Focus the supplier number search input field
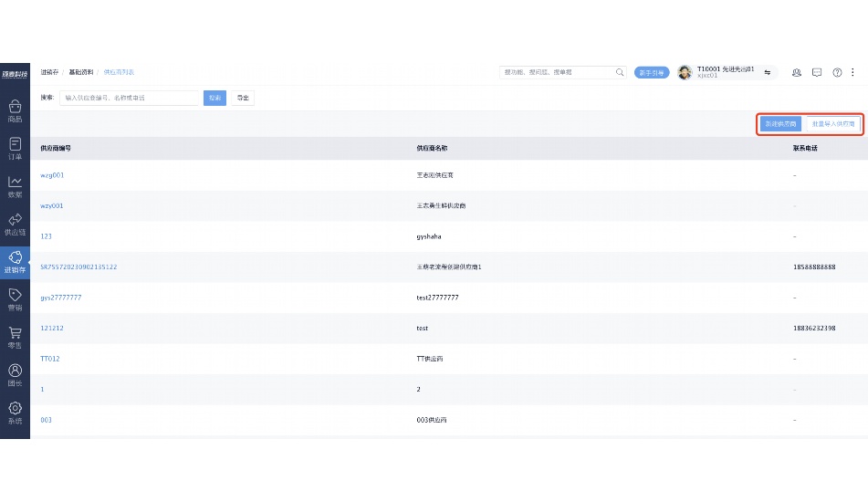The width and height of the screenshot is (868, 502). pyautogui.click(x=130, y=98)
